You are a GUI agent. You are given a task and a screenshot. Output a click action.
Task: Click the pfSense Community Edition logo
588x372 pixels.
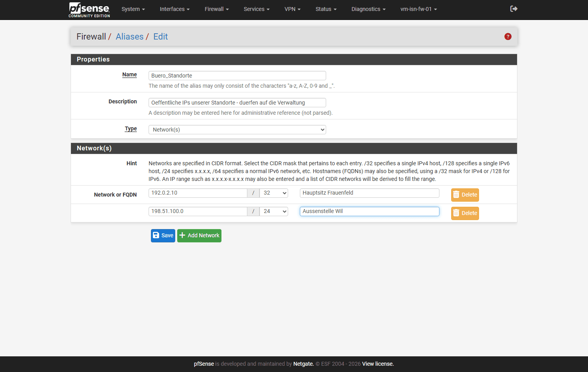[x=89, y=10]
